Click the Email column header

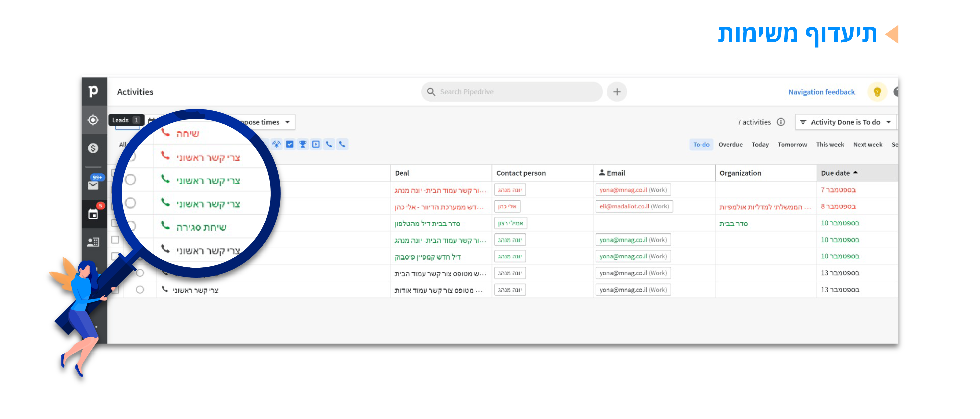pyautogui.click(x=654, y=173)
